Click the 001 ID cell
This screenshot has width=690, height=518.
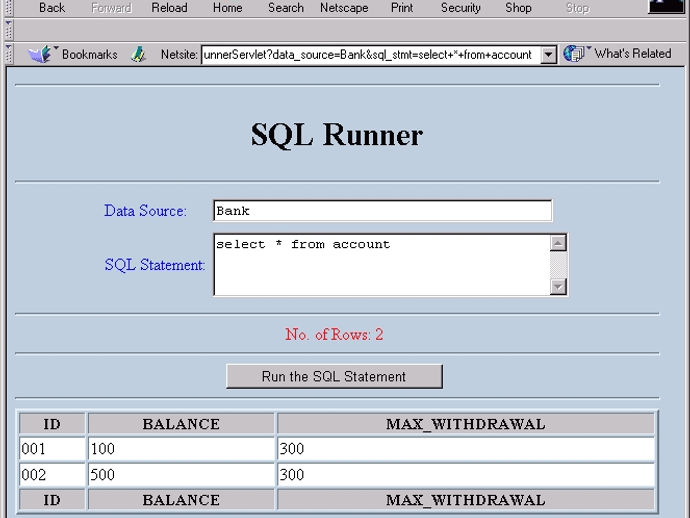(x=52, y=449)
